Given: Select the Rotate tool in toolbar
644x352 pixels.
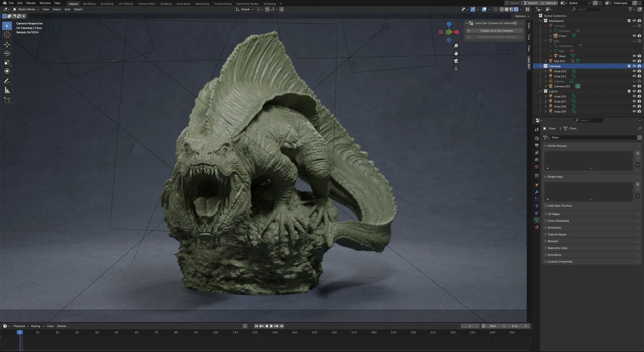Looking at the screenshot, I should click(7, 53).
